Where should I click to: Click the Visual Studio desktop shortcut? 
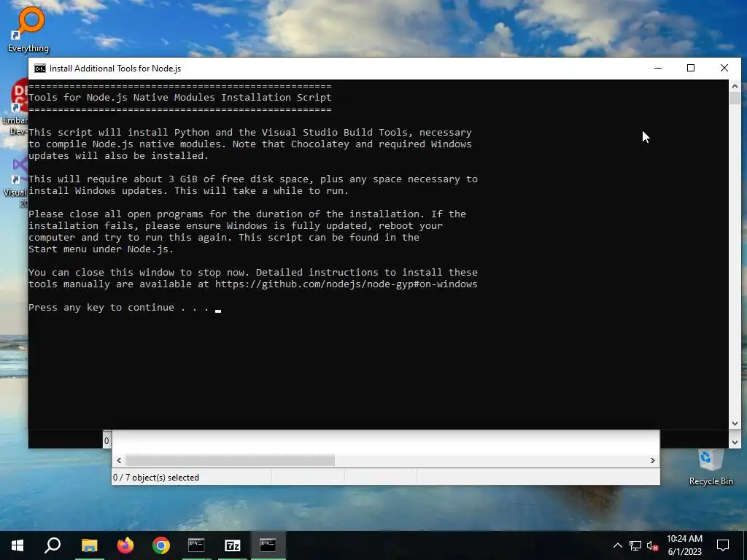click(x=15, y=182)
